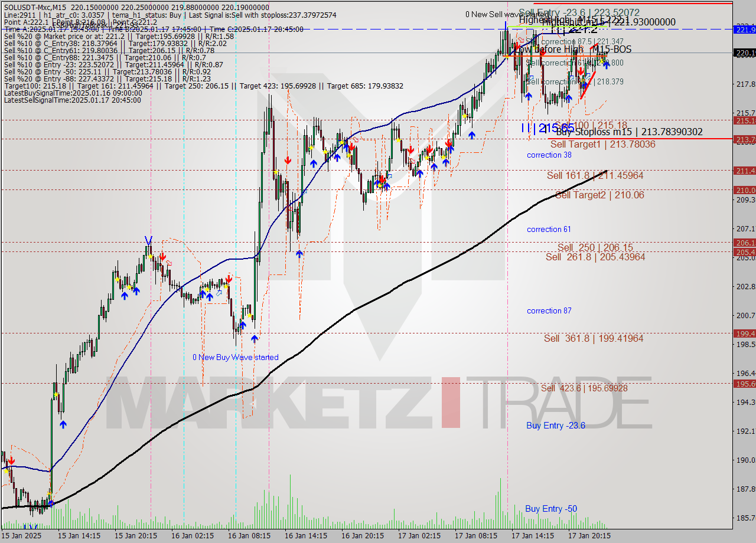Click the 17 Jan 14:15 time label

coord(533,536)
